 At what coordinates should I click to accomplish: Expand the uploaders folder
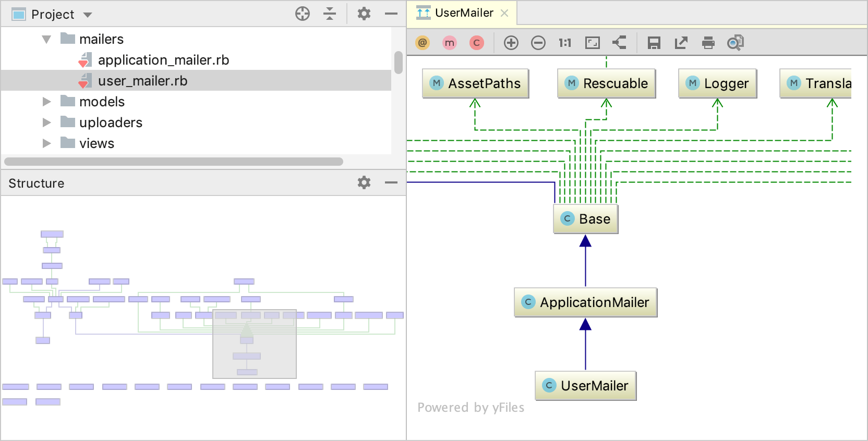click(46, 123)
